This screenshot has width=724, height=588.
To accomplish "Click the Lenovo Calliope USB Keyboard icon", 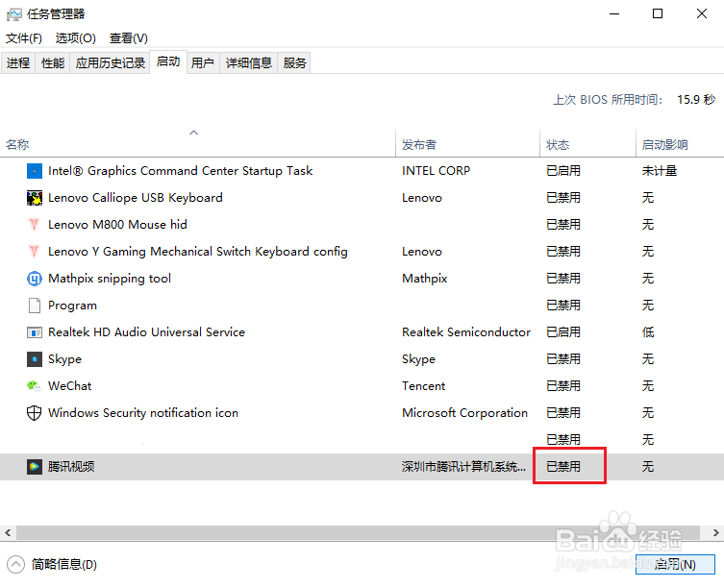I will click(x=35, y=198).
